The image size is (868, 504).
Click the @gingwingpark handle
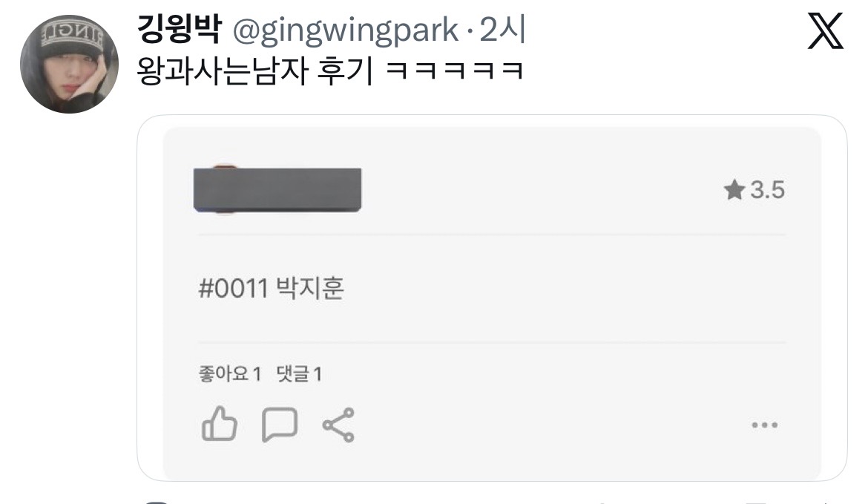click(x=346, y=30)
